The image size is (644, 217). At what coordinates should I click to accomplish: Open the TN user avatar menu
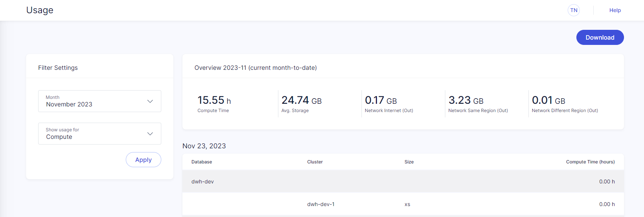click(573, 10)
